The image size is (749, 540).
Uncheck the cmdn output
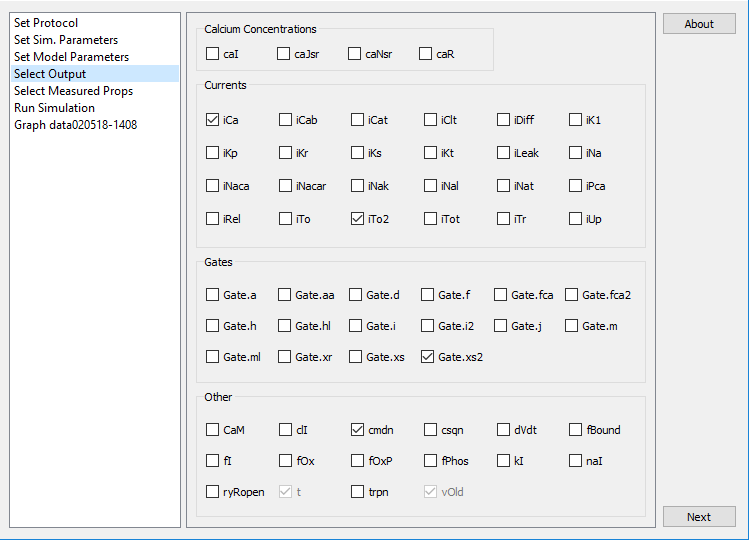coord(357,430)
